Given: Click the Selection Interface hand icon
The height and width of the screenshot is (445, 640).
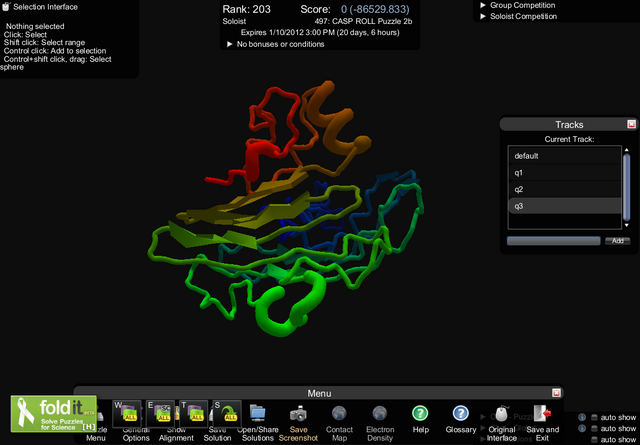Looking at the screenshot, I should pos(6,6).
